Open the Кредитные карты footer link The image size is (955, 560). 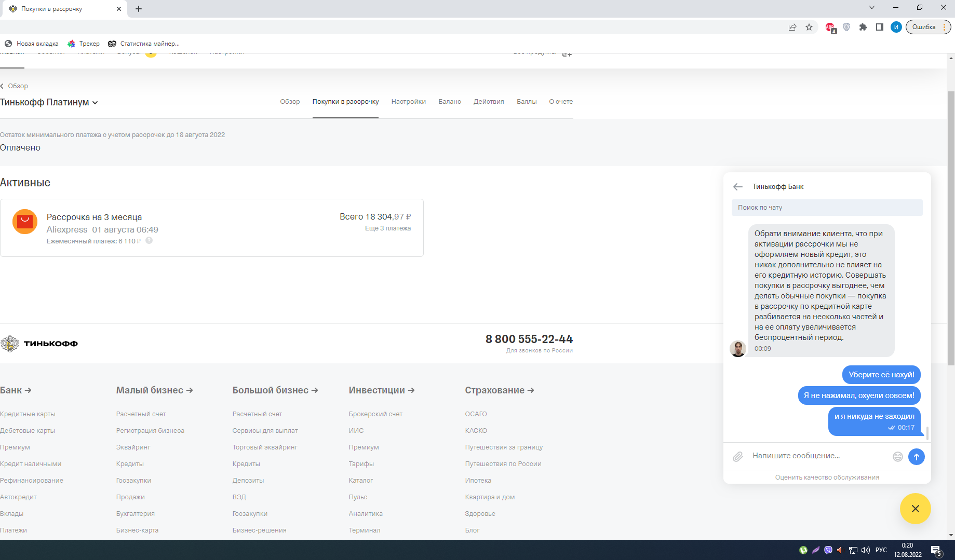(x=28, y=414)
